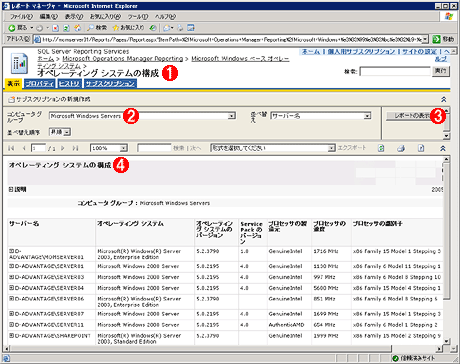Switch to the プロパティ tab
This screenshot has width=460, height=364.
tap(40, 84)
